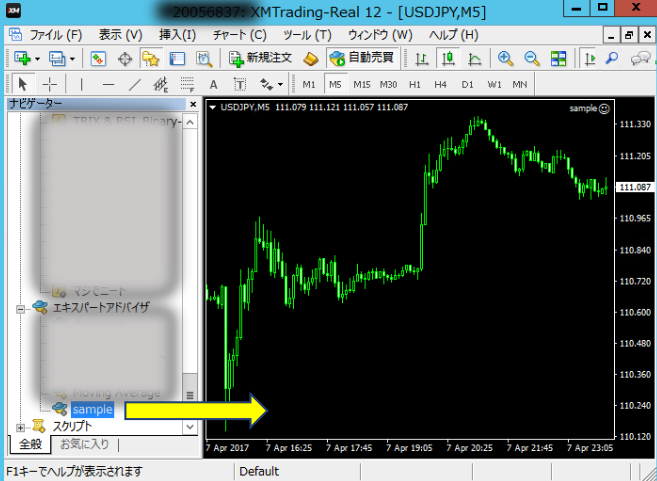Toggle chart auto scroll icon
The width and height of the screenshot is (657, 481).
pos(590,59)
